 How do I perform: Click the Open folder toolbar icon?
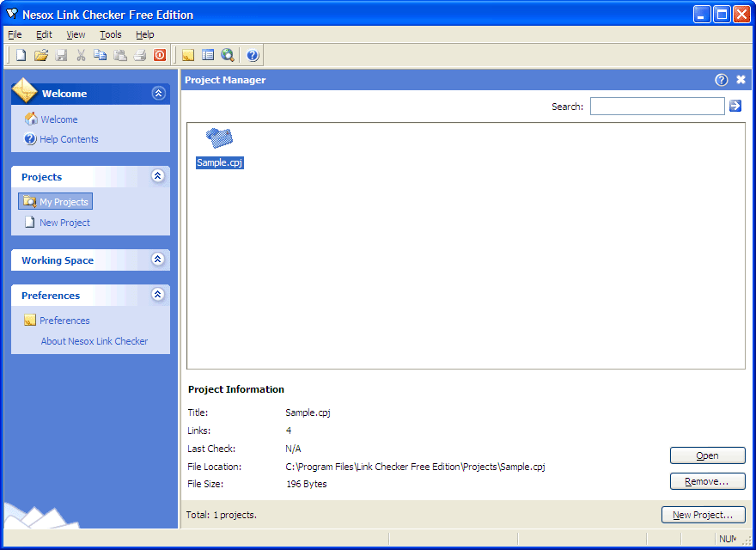click(41, 56)
